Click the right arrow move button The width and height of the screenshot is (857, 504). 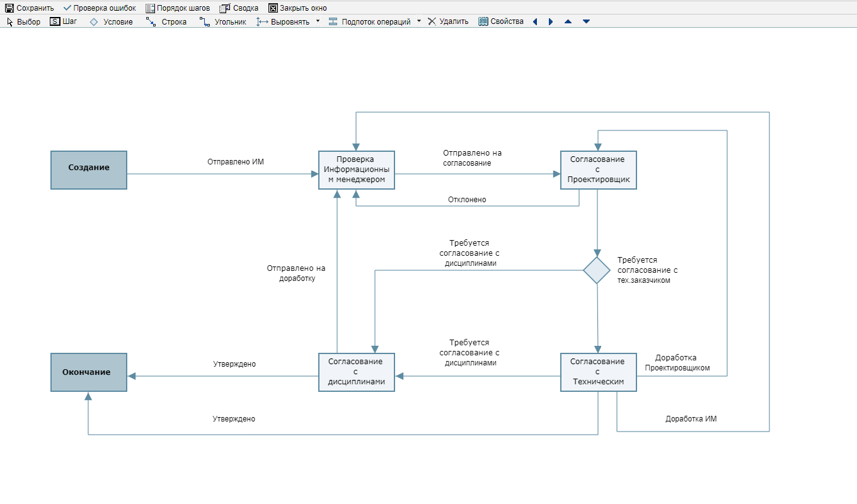tap(551, 21)
